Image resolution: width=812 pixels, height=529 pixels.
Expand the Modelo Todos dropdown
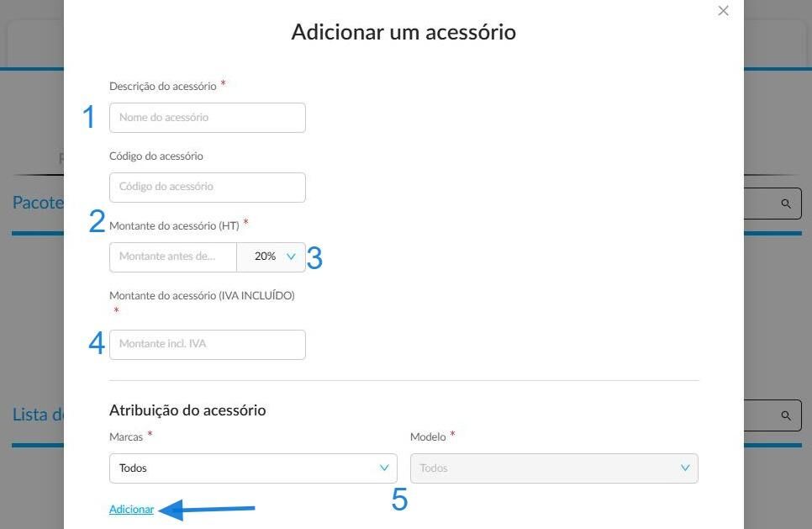tap(554, 468)
